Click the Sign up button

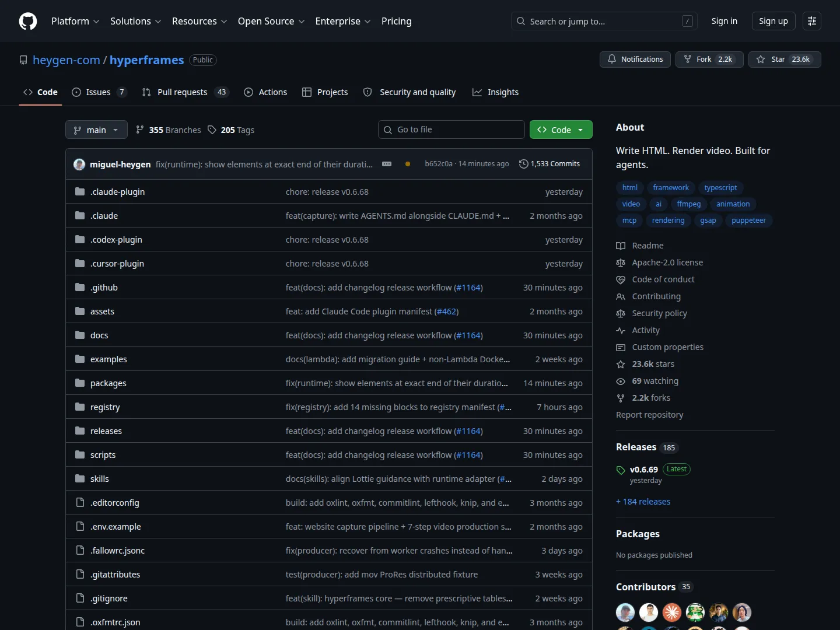(x=773, y=21)
